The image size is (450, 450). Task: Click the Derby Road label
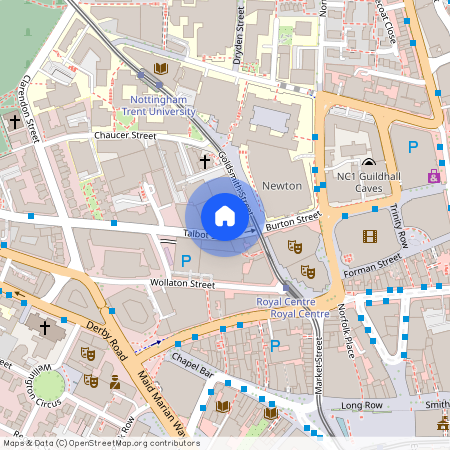coord(107,341)
